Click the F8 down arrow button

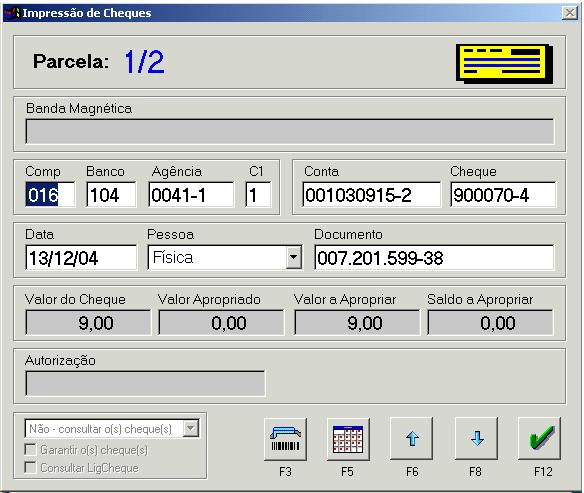point(476,439)
